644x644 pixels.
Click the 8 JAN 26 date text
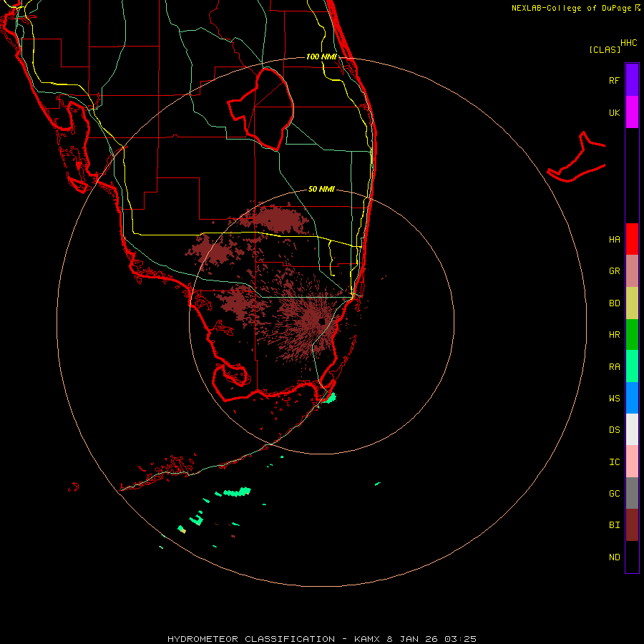412,639
